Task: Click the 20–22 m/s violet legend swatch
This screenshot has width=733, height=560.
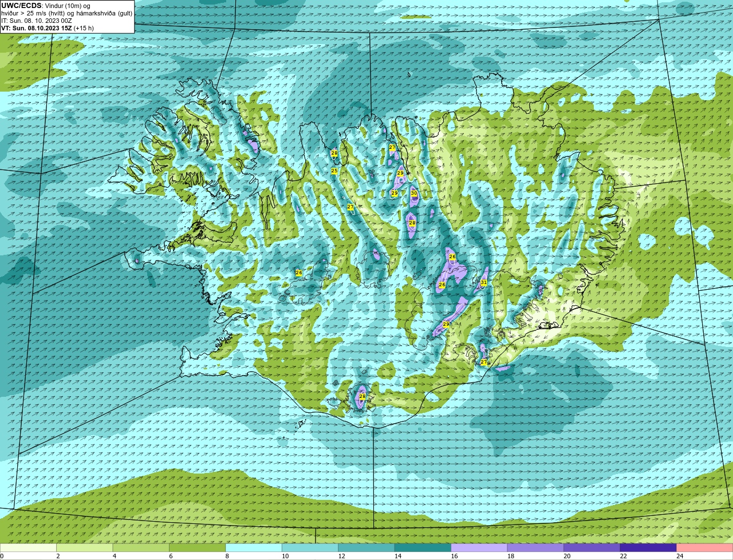Action: [x=592, y=547]
